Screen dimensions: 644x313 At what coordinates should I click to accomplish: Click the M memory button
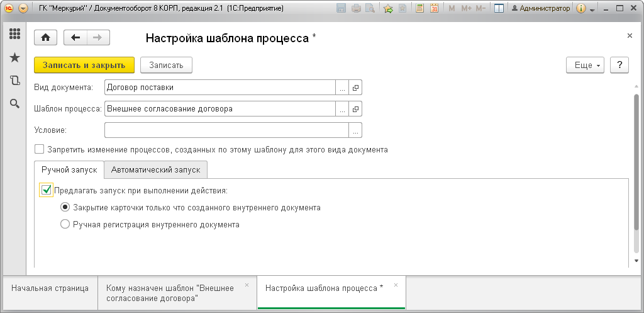(x=452, y=8)
